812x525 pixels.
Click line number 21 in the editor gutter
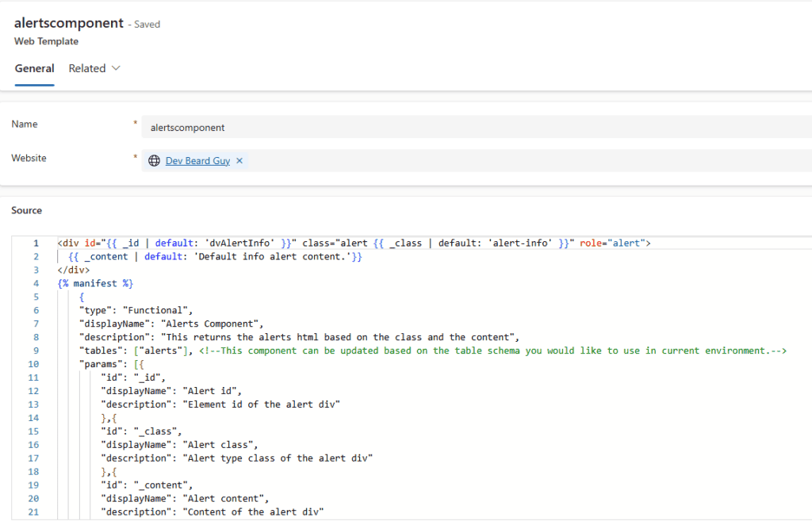coord(33,512)
